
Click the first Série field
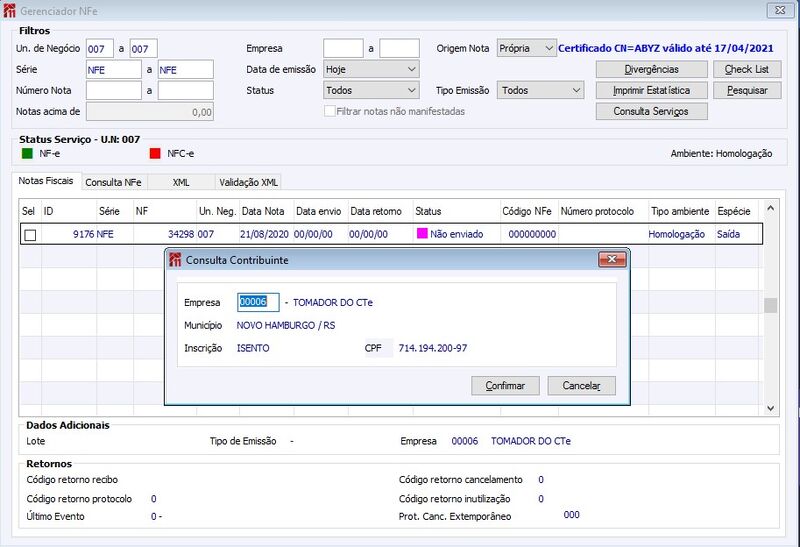tap(114, 69)
